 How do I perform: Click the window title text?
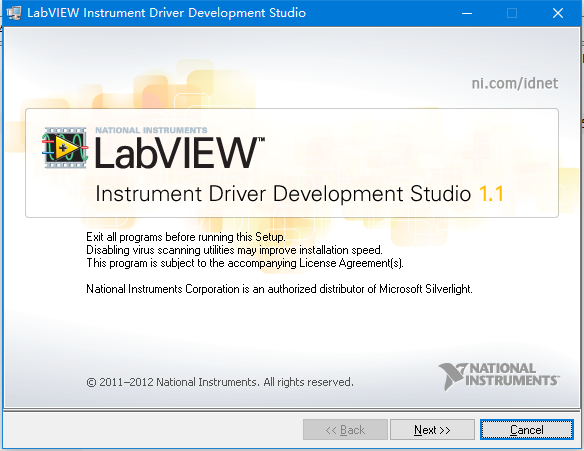coord(166,13)
